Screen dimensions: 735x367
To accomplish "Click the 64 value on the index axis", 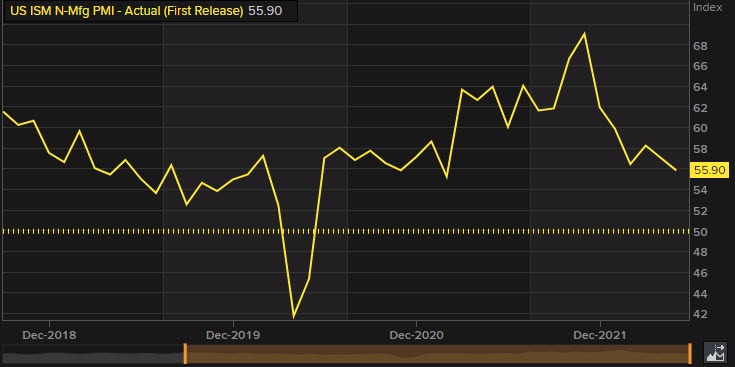I will point(701,87).
